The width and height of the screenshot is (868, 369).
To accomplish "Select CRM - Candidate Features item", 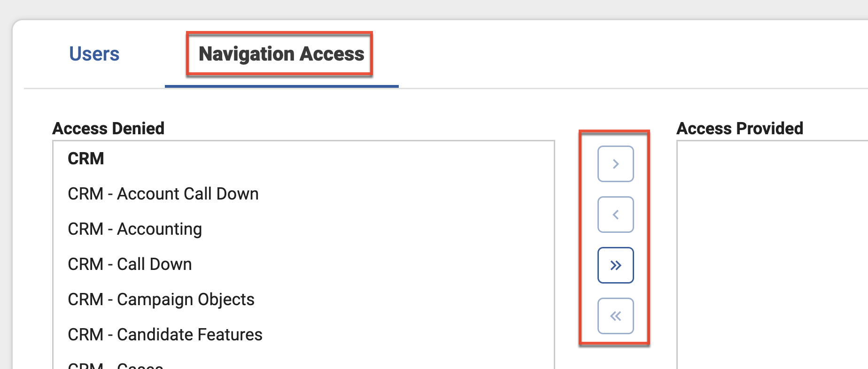I will [x=165, y=335].
